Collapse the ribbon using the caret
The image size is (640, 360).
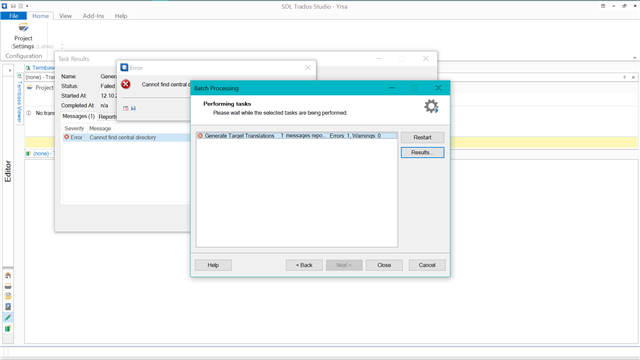tap(635, 58)
